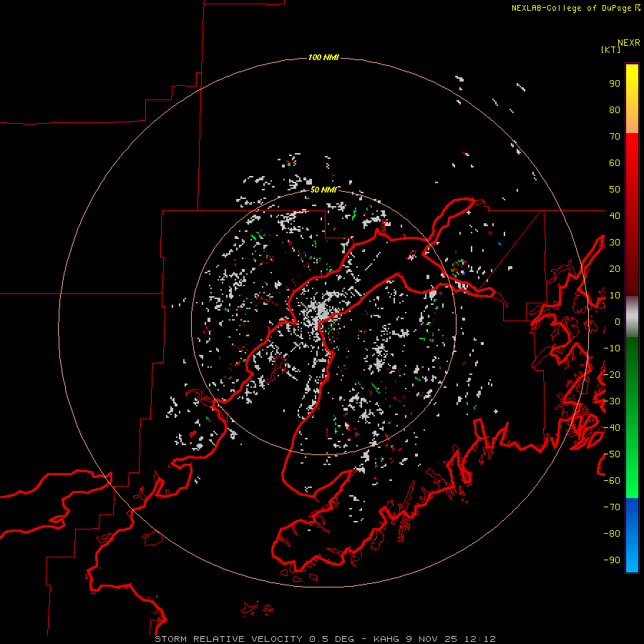This screenshot has height=644, width=644.
Task: Click the 50 NMI range ring label
Action: coord(323,190)
